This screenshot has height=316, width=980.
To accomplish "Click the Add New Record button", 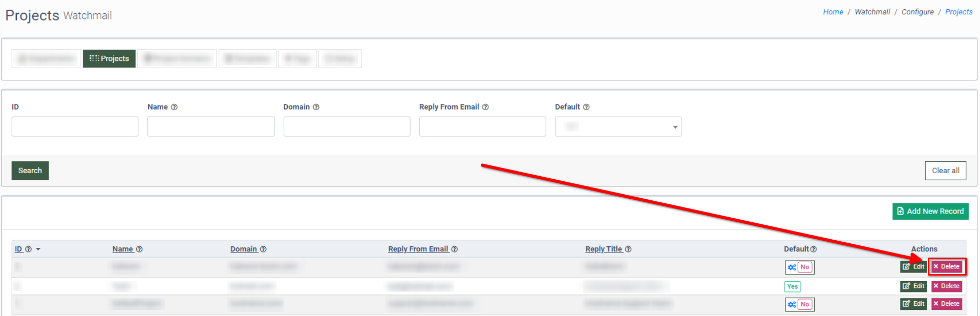I will (930, 212).
